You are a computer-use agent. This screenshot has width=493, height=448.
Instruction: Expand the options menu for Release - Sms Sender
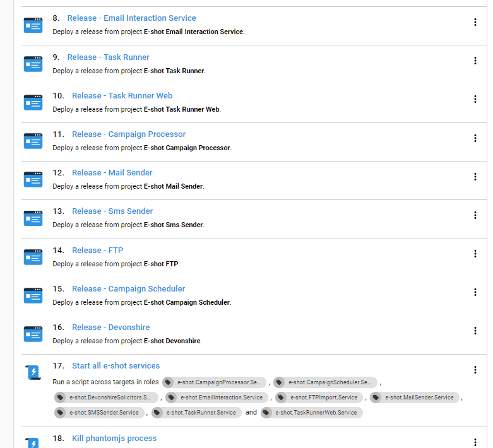475,215
